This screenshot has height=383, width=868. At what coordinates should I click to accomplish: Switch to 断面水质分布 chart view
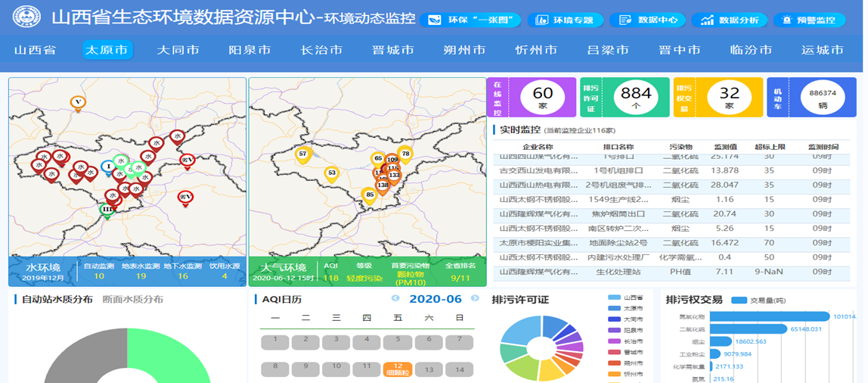click(x=132, y=299)
